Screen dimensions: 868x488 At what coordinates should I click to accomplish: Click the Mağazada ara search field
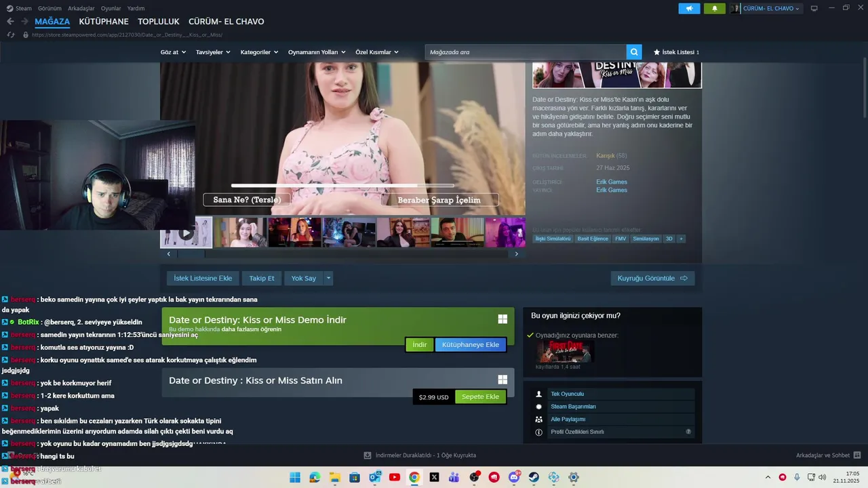pyautogui.click(x=526, y=52)
